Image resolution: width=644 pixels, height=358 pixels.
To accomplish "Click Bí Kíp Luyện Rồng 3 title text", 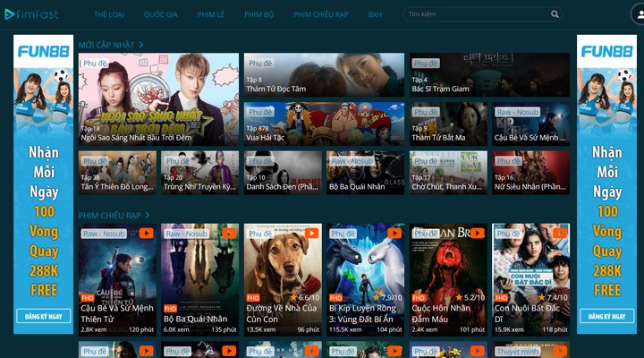I will click(362, 313).
